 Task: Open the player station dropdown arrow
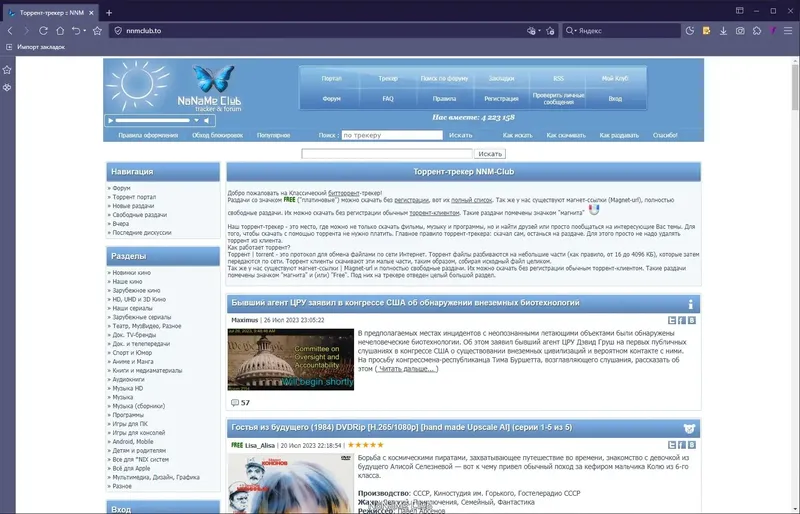196,120
